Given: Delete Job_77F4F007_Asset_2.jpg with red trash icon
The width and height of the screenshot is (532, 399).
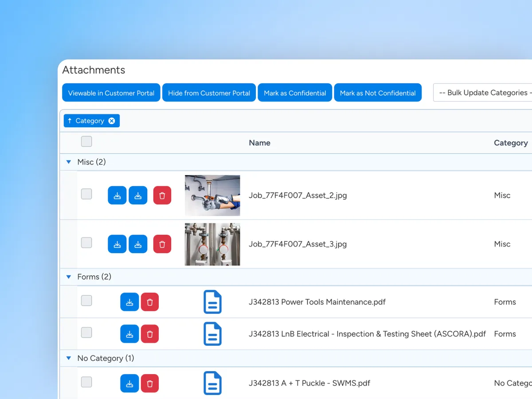Looking at the screenshot, I should pos(162,196).
